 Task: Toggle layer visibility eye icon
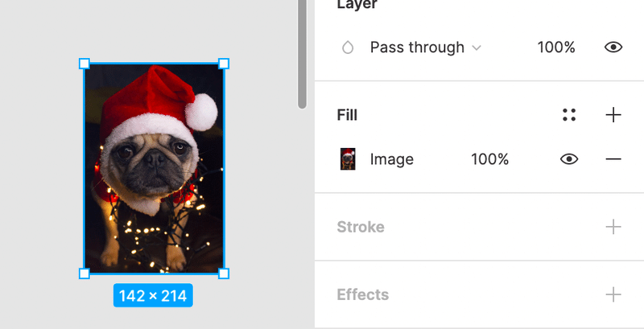pyautogui.click(x=613, y=47)
